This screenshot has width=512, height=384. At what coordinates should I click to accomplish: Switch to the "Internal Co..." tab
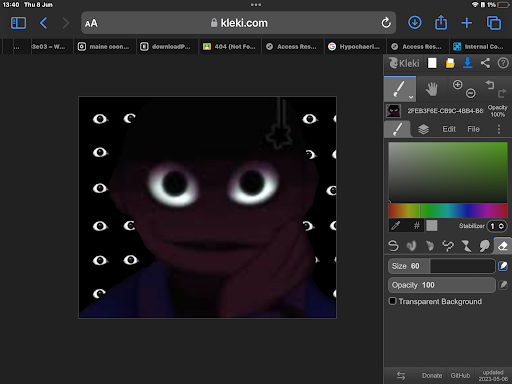tap(480, 47)
